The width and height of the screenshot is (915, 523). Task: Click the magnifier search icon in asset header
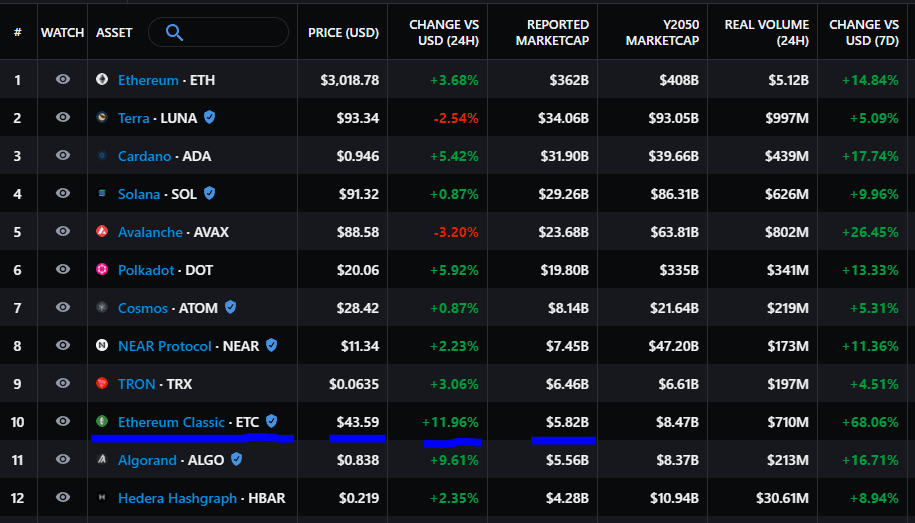(x=174, y=33)
